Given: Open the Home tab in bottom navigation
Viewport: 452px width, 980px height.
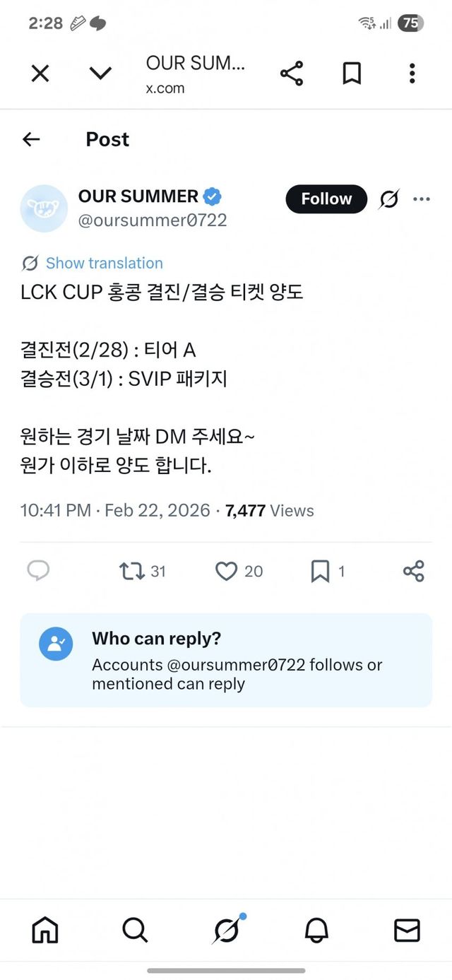Looking at the screenshot, I should 45,931.
